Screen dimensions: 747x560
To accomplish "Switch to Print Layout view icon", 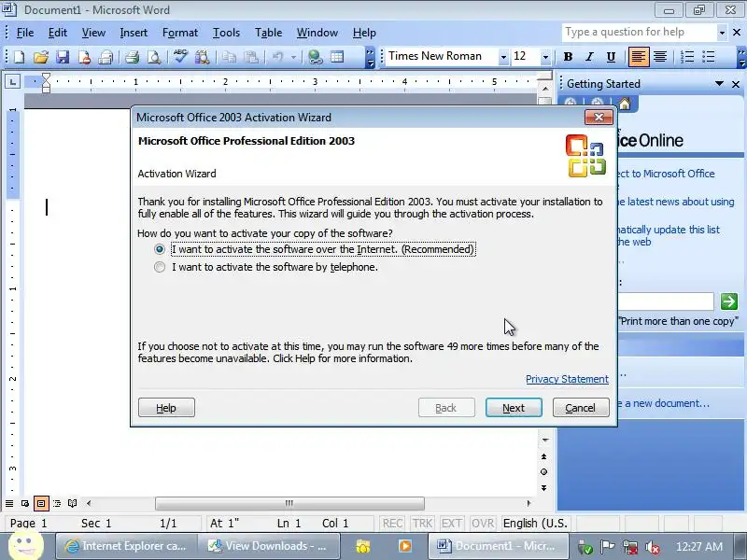I will click(41, 503).
